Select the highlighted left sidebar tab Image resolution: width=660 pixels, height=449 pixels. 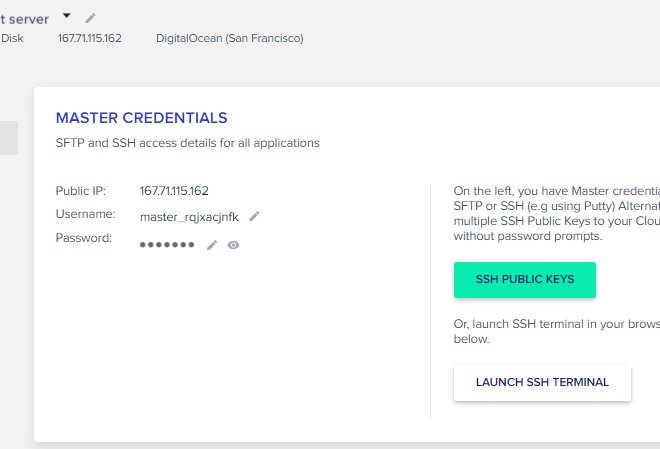9,138
